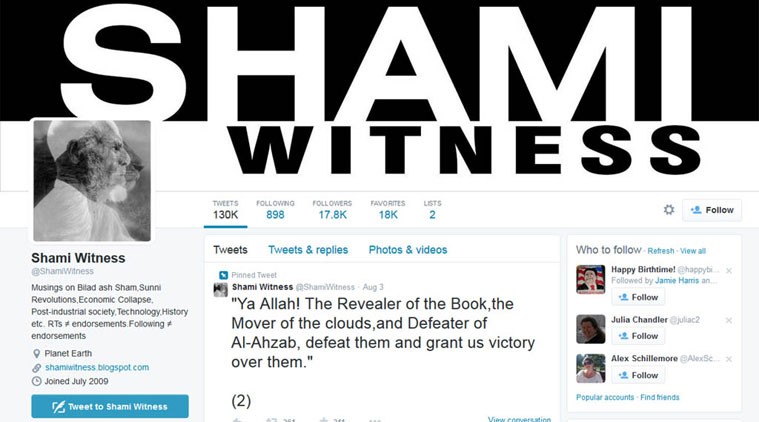Dismiss the Alex Schillemore suggestion
The image size is (759, 422).
(729, 359)
